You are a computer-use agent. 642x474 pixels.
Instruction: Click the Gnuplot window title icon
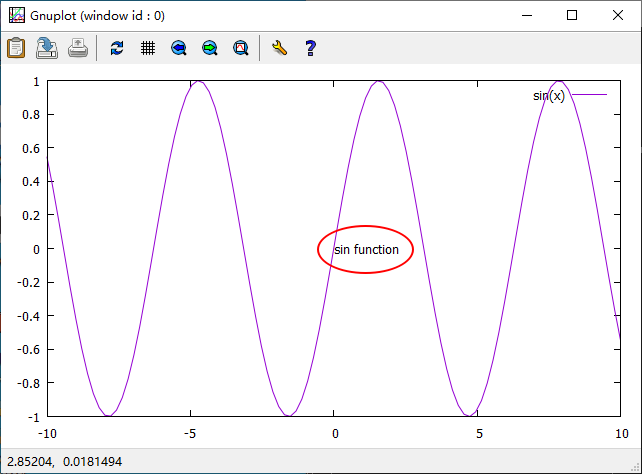coord(17,16)
